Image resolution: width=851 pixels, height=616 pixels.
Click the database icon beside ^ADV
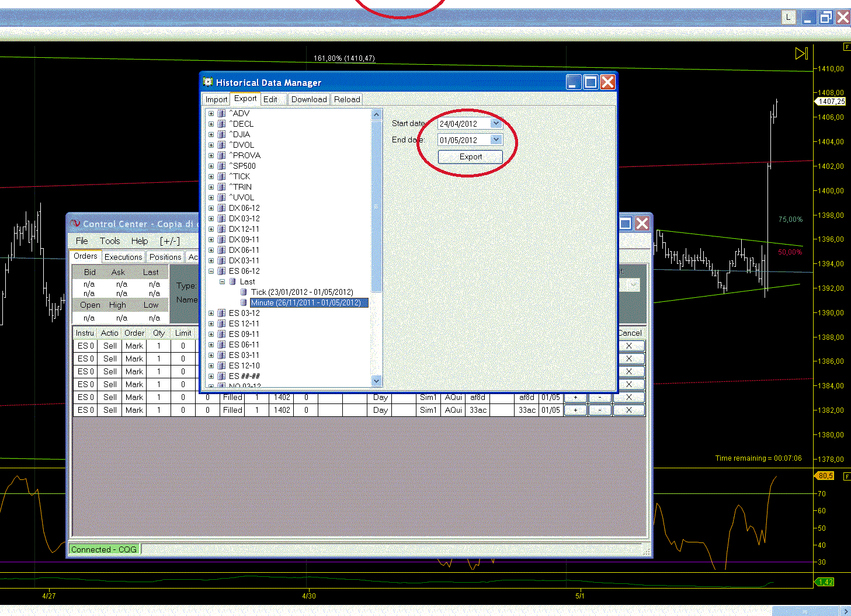point(221,113)
